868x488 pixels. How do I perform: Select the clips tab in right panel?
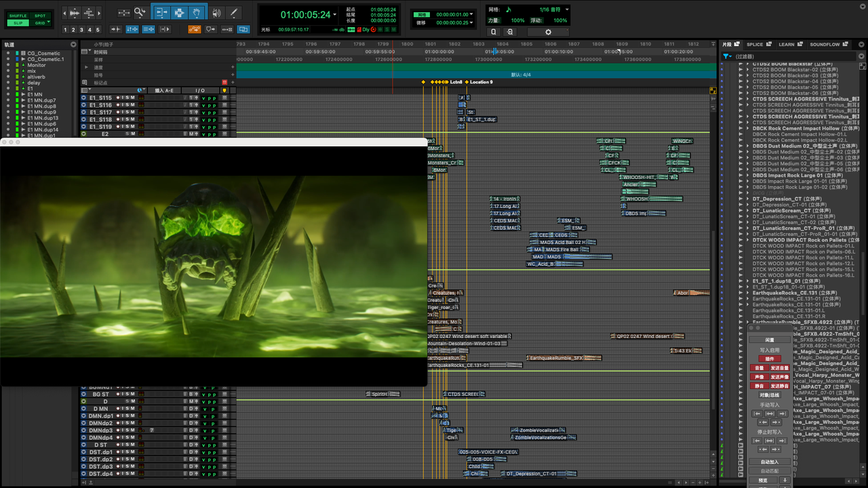tap(731, 45)
